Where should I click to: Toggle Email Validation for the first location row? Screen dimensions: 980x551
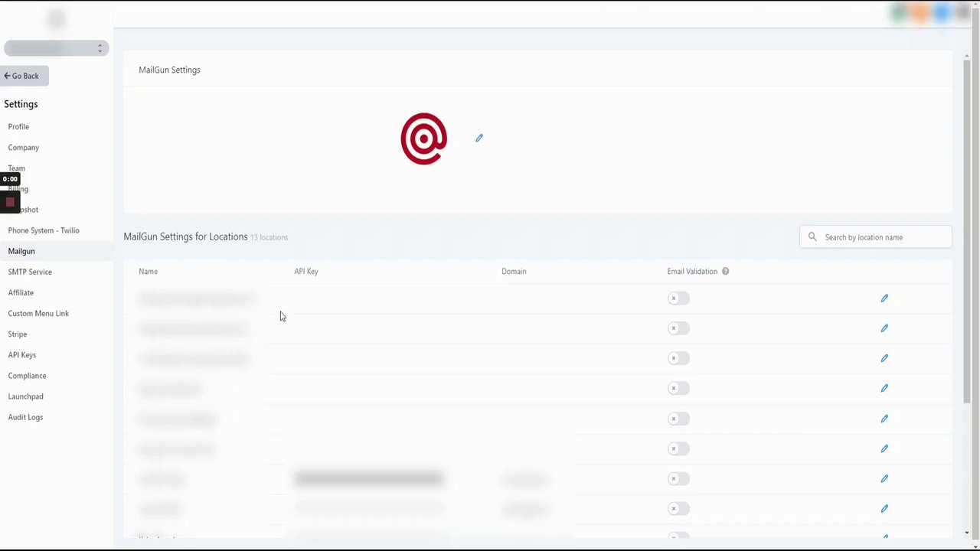[x=678, y=298]
